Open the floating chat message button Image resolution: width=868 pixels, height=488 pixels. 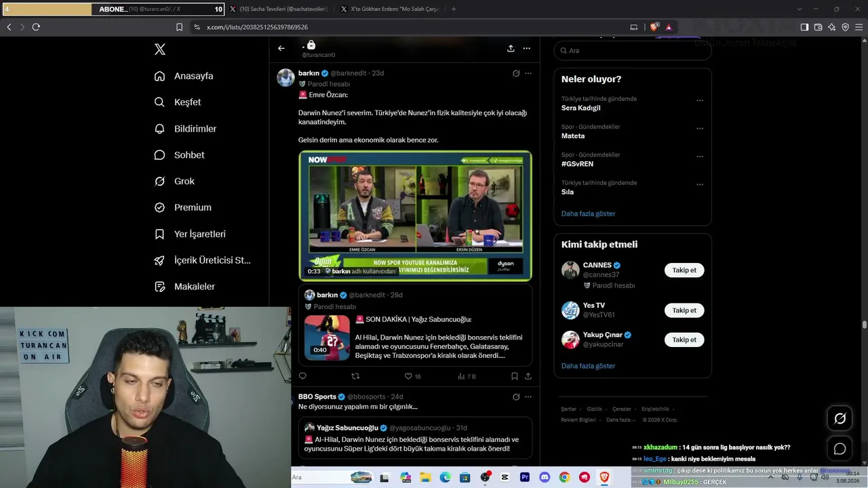coord(840,449)
